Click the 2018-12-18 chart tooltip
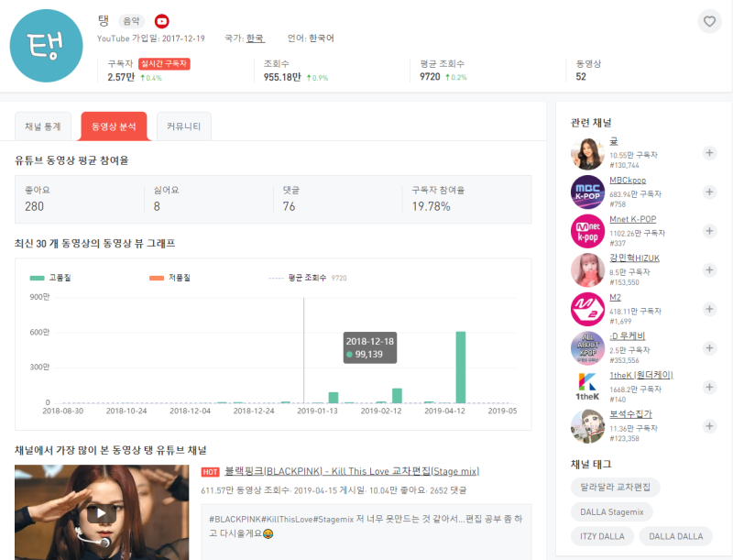Screen dimensions: 733x560 coord(370,347)
